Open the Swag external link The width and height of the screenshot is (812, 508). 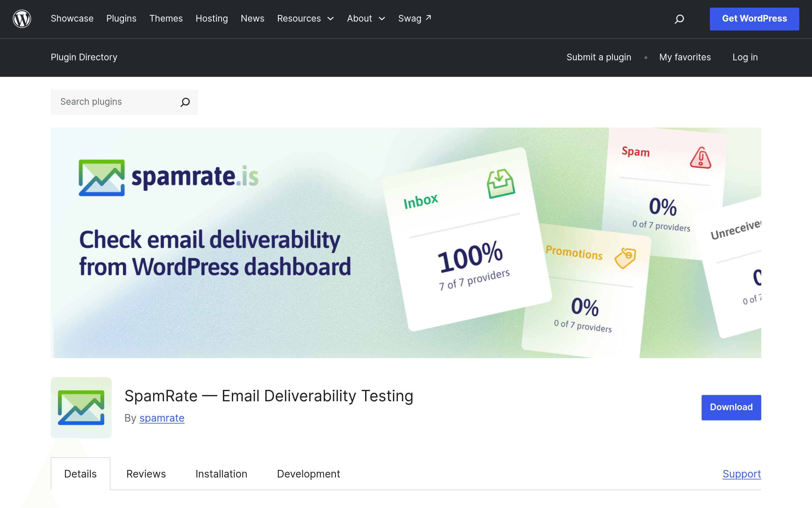pos(415,19)
